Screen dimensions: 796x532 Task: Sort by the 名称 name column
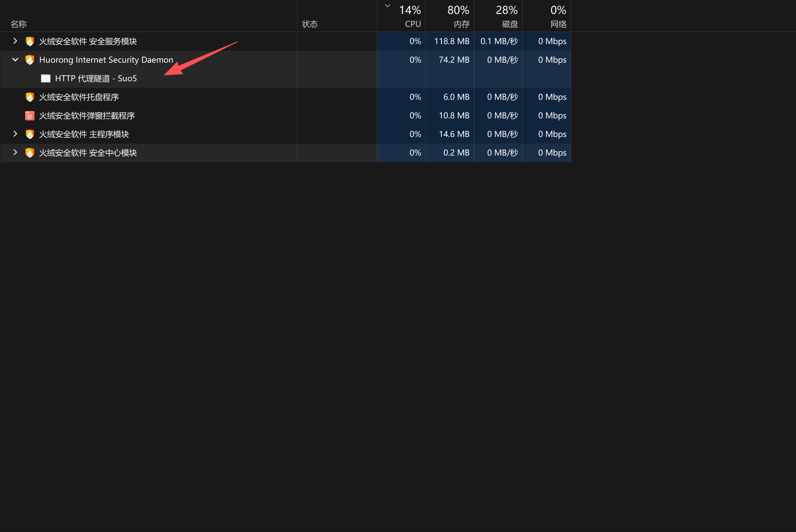19,24
